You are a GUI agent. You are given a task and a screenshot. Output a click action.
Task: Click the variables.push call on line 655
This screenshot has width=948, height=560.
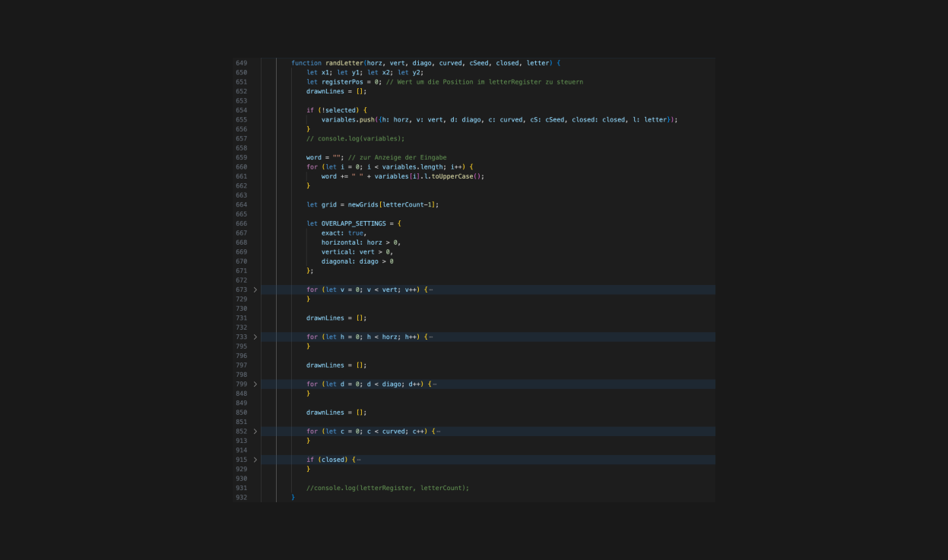[348, 119]
